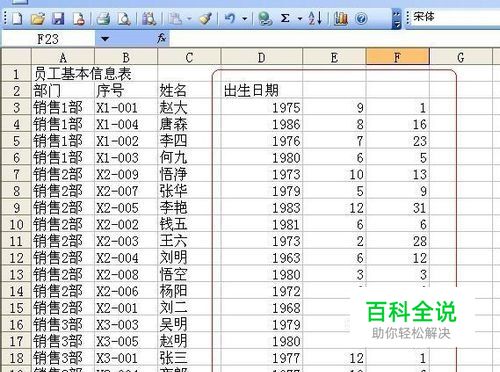Open Print Preview with the magnifier page icon
This screenshot has width=500, height=372.
click(124, 18)
